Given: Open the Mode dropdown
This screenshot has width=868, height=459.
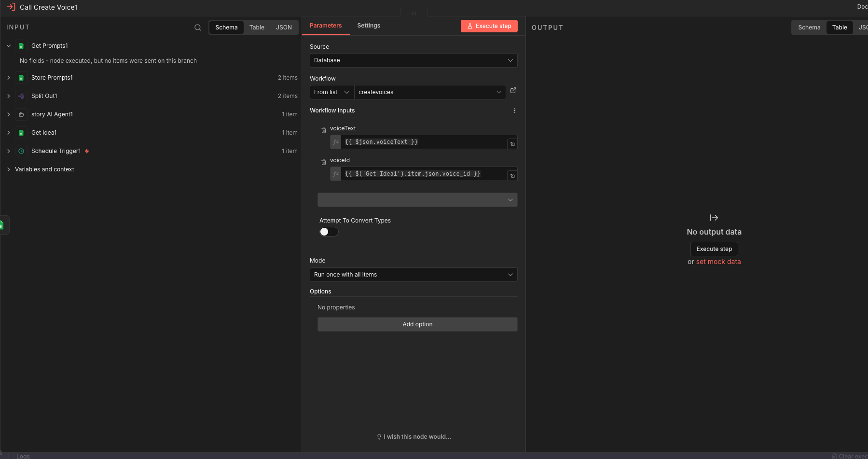Looking at the screenshot, I should [413, 275].
